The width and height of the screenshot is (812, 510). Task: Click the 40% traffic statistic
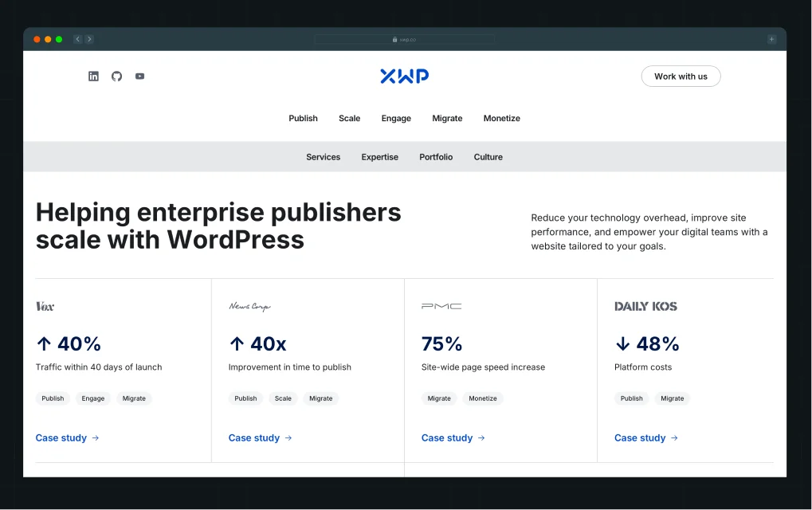[x=69, y=343]
